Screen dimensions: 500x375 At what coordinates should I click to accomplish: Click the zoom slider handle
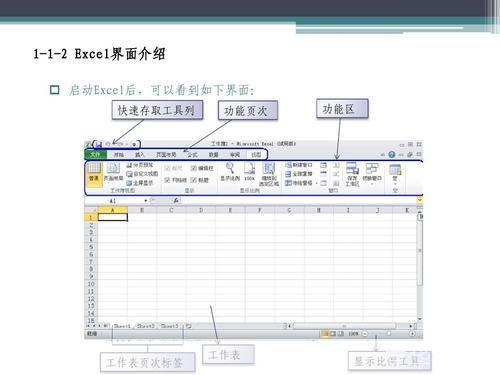click(x=389, y=333)
